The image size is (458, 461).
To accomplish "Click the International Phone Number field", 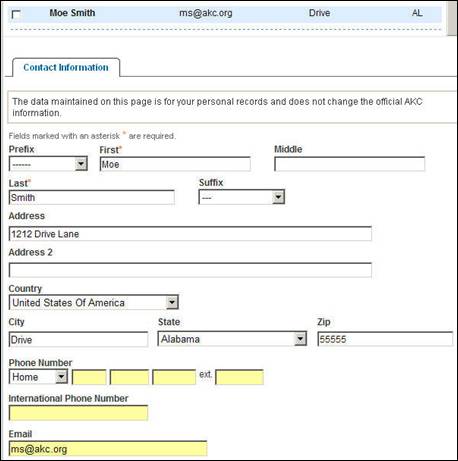I will coord(78,413).
